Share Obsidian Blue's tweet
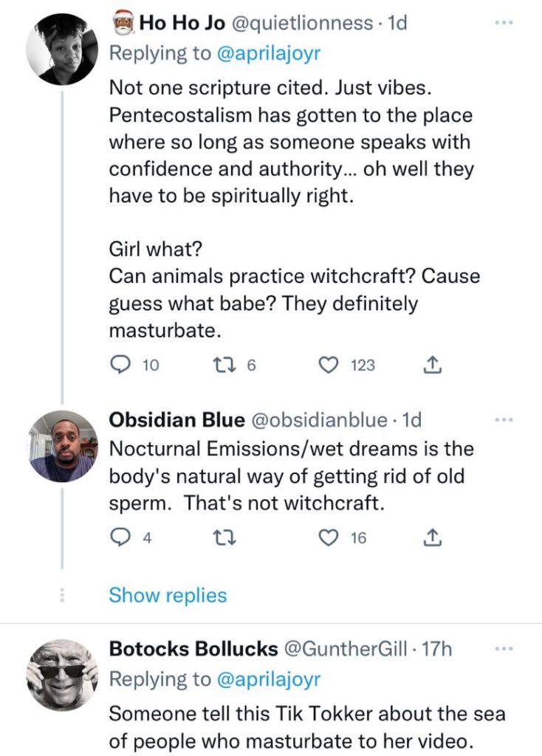 (433, 537)
